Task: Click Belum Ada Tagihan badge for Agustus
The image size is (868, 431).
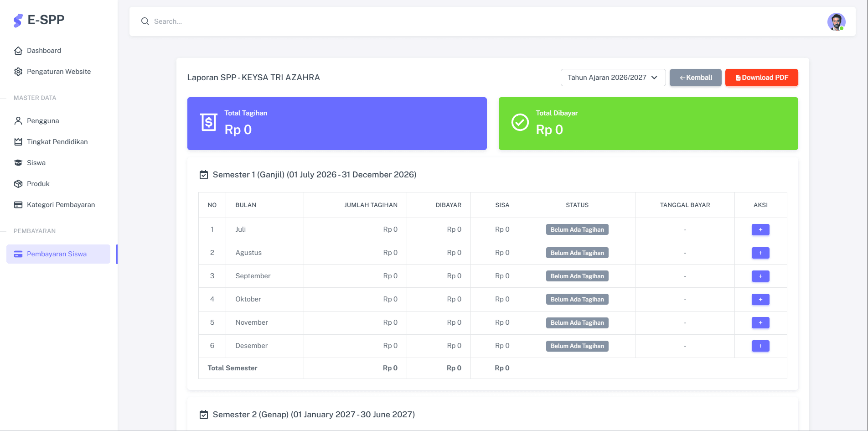Action: pos(577,253)
